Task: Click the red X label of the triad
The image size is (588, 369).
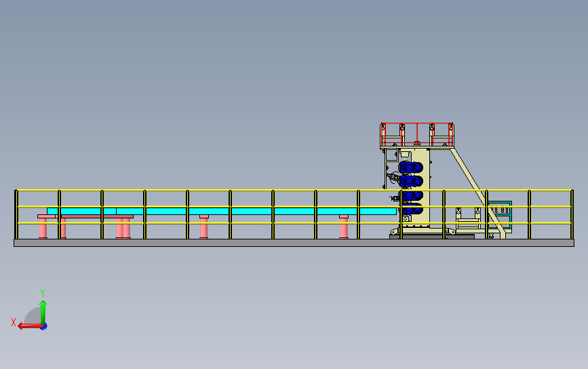Action: click(x=14, y=322)
